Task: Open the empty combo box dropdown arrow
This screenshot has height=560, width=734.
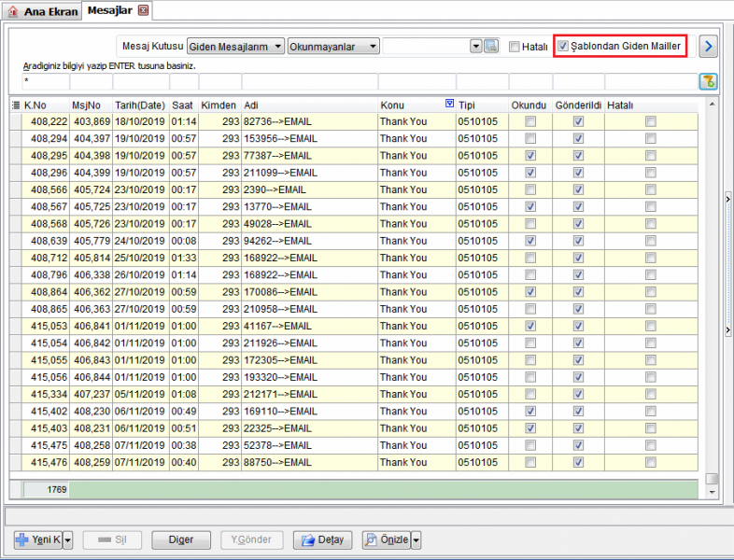Action: (476, 47)
